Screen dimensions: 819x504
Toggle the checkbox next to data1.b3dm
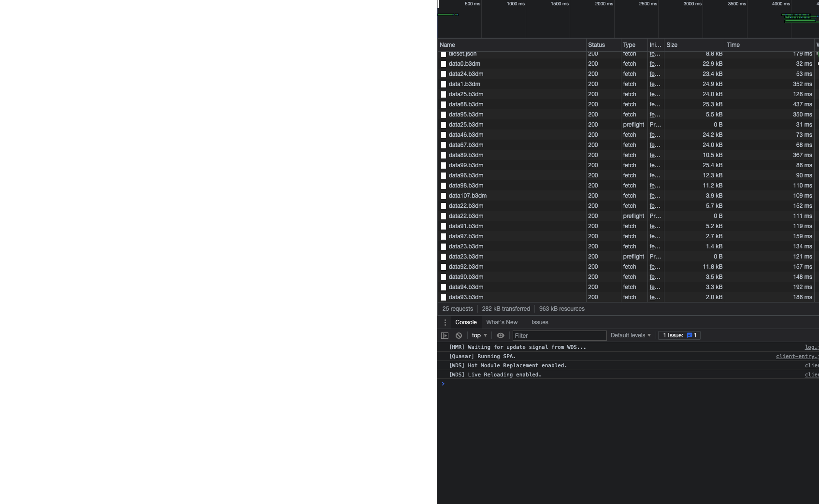pyautogui.click(x=443, y=84)
